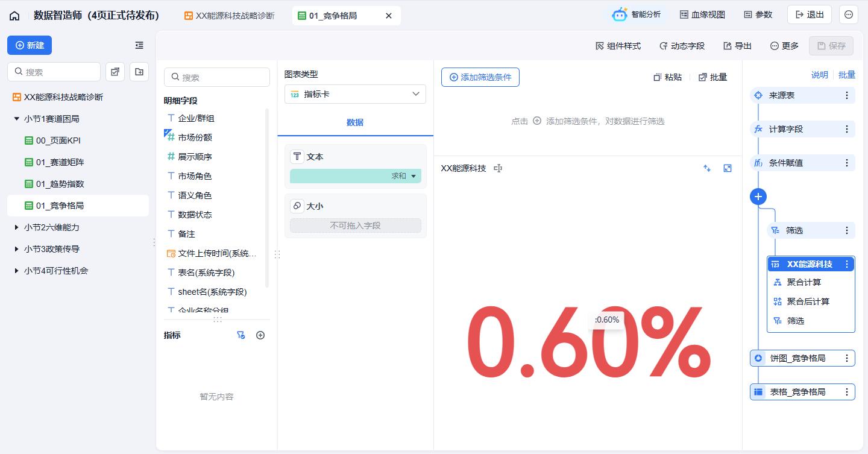This screenshot has height=454, width=868.
Task: Select the 饼图_竞争格局 node
Action: [x=802, y=358]
